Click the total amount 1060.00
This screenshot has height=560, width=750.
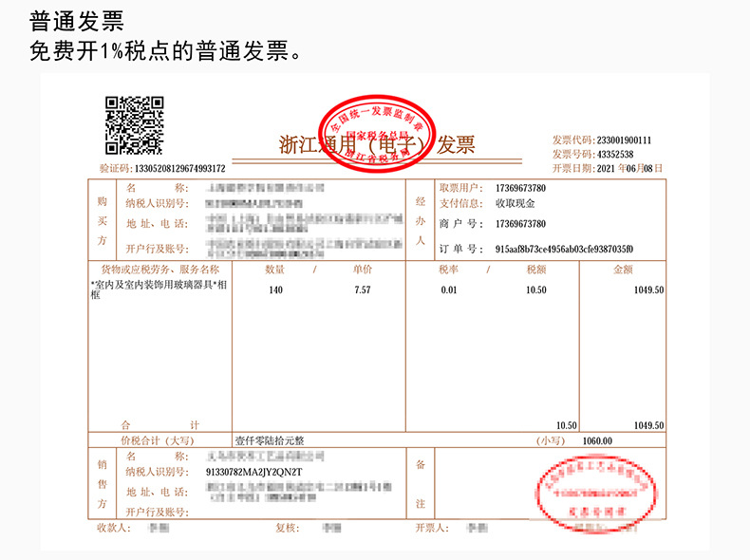click(x=597, y=441)
